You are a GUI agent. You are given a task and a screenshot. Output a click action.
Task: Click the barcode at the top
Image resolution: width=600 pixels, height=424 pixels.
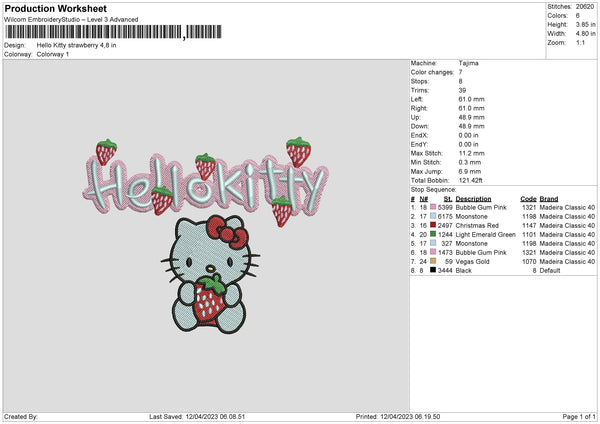pyautogui.click(x=113, y=32)
